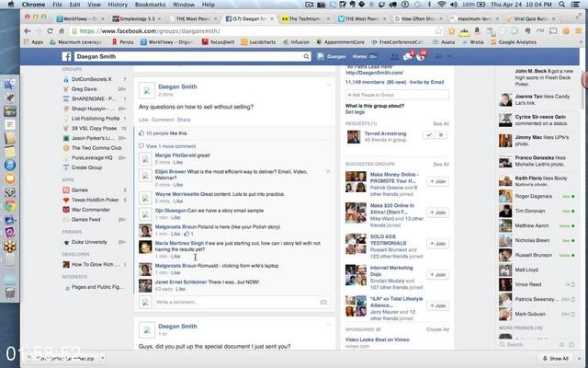Screen dimensions: 588x368
Task: Open chat options gear icon
Action: pyautogui.click(x=561, y=344)
